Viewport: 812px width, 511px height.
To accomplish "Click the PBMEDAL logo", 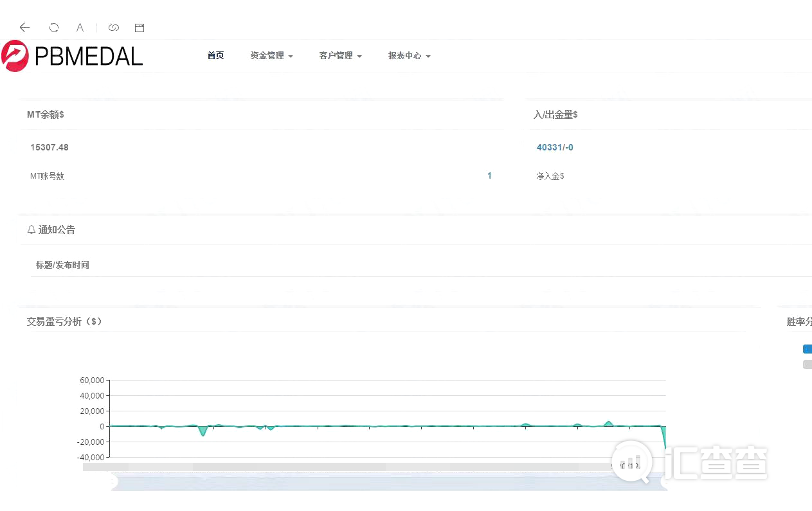I will 72,56.
